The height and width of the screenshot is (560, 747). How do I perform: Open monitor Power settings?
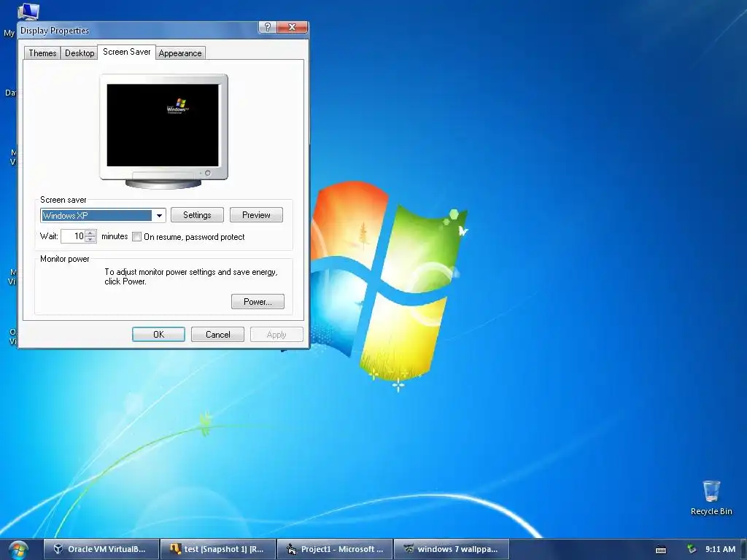coord(258,301)
